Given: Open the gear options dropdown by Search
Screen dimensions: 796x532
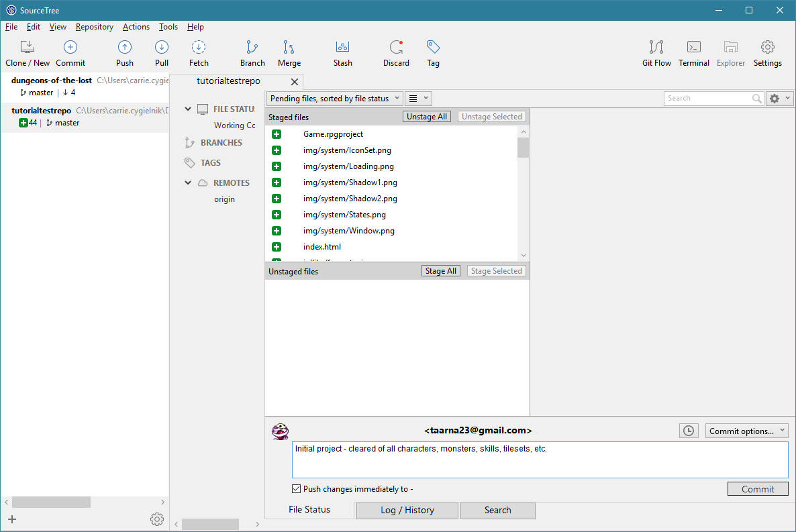Looking at the screenshot, I should (780, 99).
